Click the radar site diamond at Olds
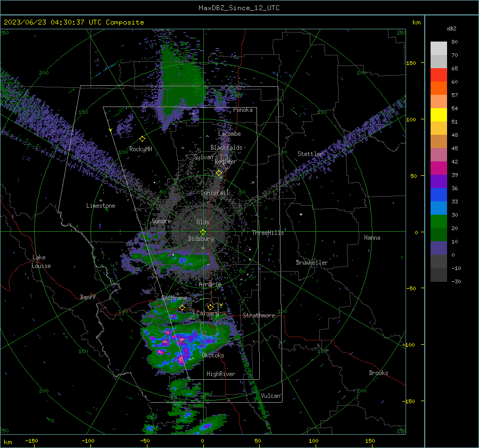 pos(203,232)
